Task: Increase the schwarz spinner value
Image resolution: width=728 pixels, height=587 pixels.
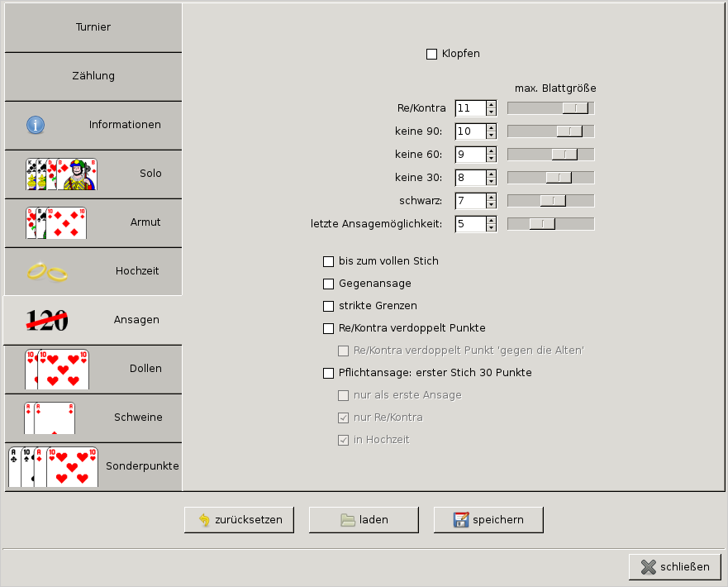Action: [492, 197]
